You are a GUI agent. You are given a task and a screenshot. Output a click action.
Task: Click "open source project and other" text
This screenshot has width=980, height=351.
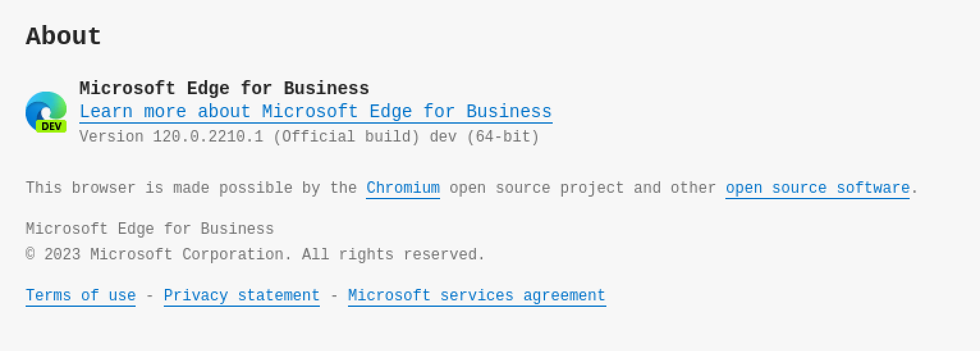pyautogui.click(x=582, y=188)
